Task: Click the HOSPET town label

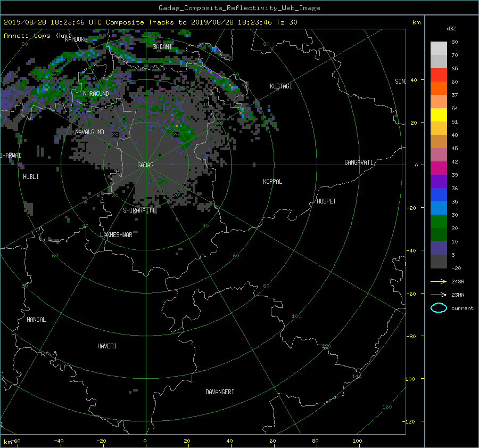Action: coord(326,201)
